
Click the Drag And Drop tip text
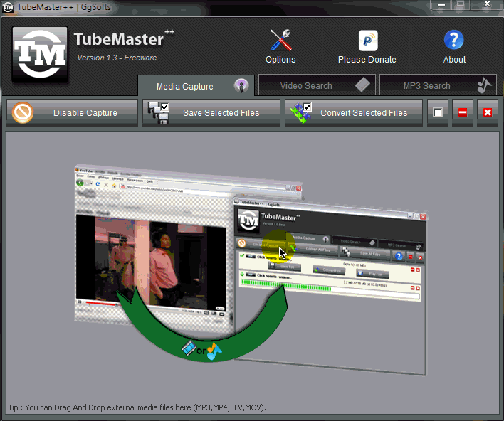pos(137,407)
